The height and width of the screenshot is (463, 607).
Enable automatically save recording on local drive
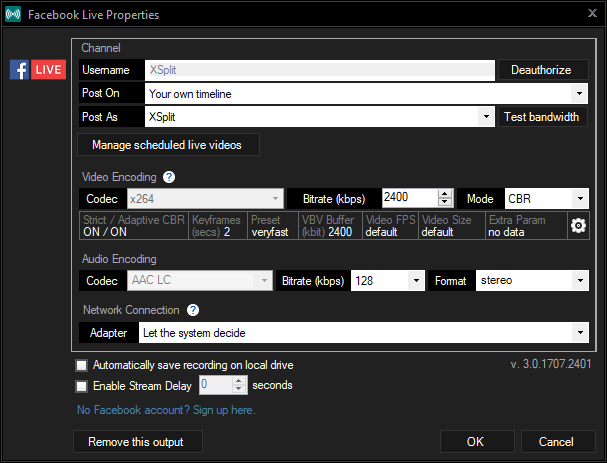pos(82,365)
